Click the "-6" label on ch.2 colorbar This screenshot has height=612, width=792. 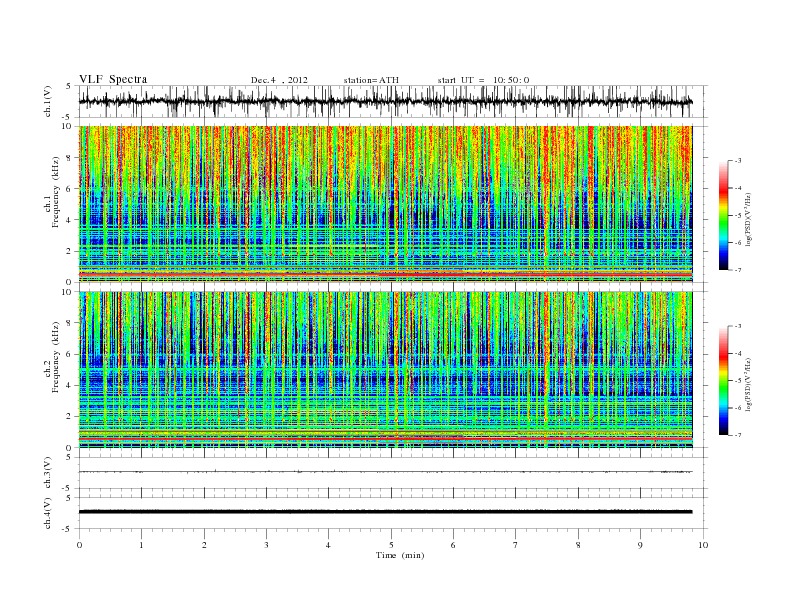click(737, 408)
